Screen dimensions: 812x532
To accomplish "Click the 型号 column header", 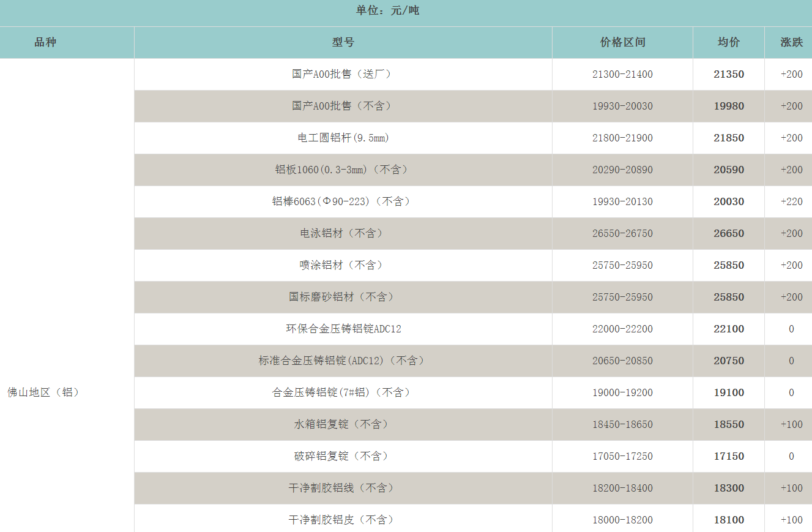I will tap(343, 42).
